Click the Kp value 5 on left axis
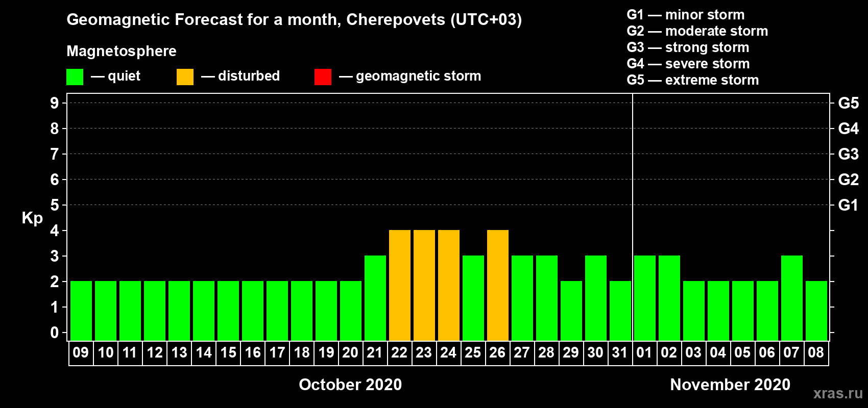This screenshot has height=408, width=868. pyautogui.click(x=55, y=205)
